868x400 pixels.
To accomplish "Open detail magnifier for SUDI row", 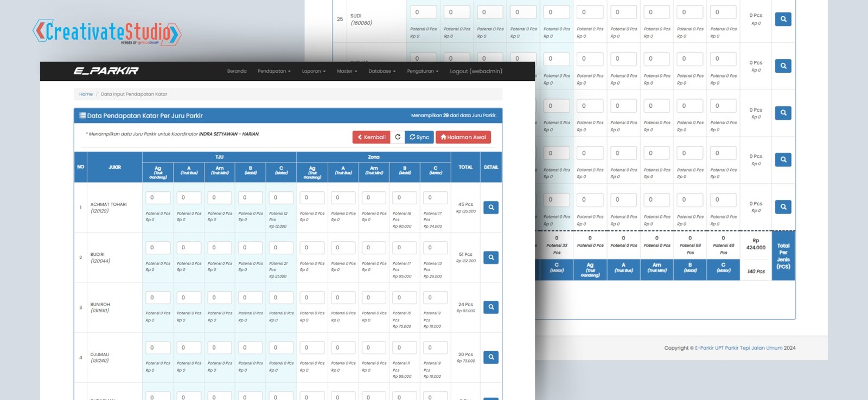I will click(x=783, y=20).
